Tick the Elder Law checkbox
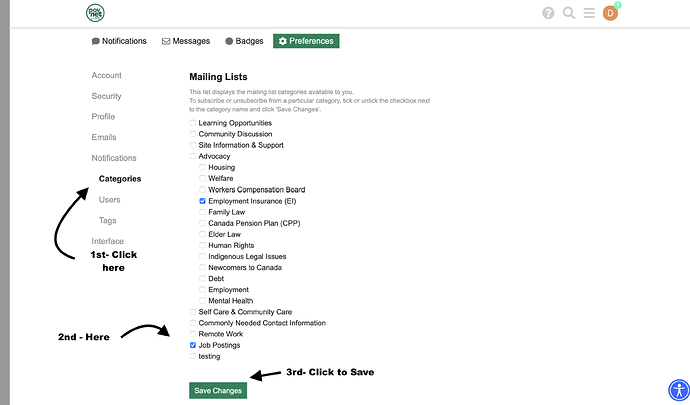The image size is (690, 405). (202, 234)
